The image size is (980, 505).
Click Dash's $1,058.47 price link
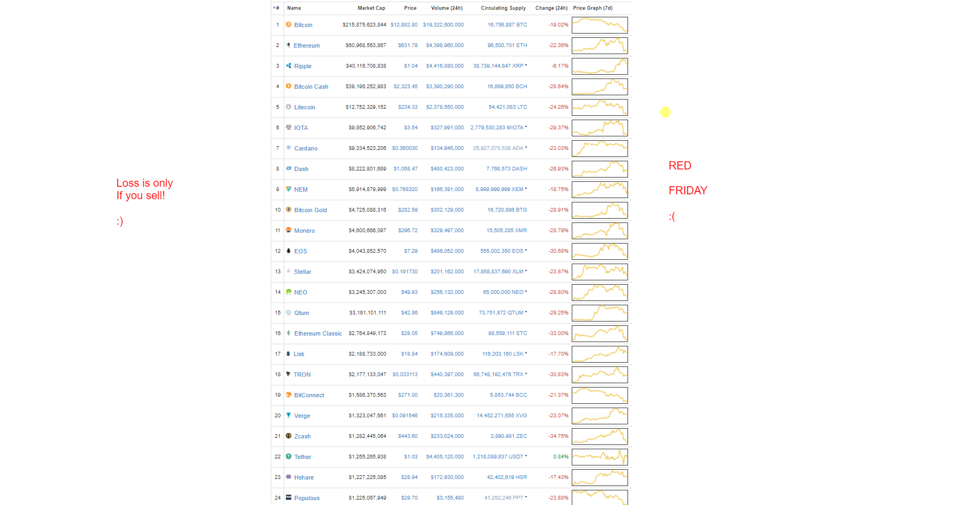click(406, 169)
